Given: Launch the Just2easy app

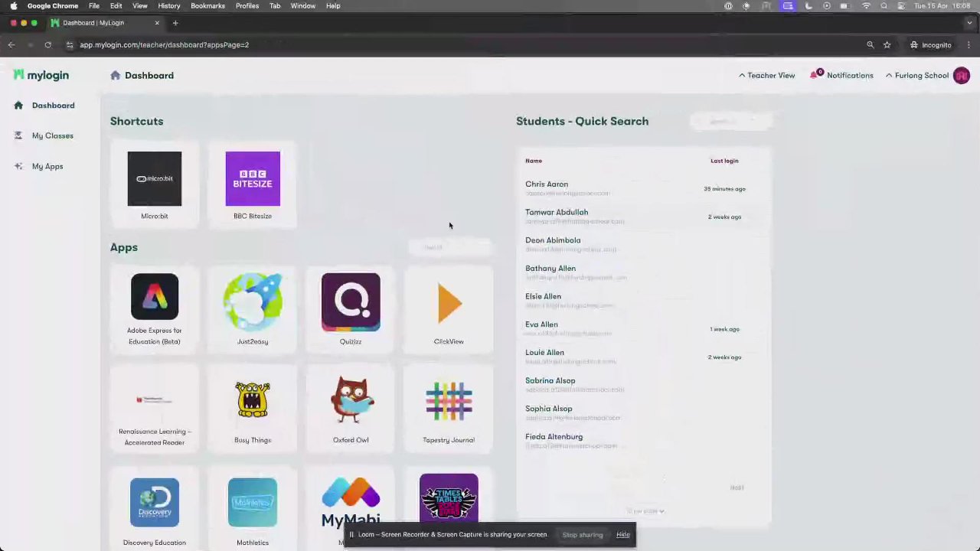Looking at the screenshot, I should coord(253,310).
